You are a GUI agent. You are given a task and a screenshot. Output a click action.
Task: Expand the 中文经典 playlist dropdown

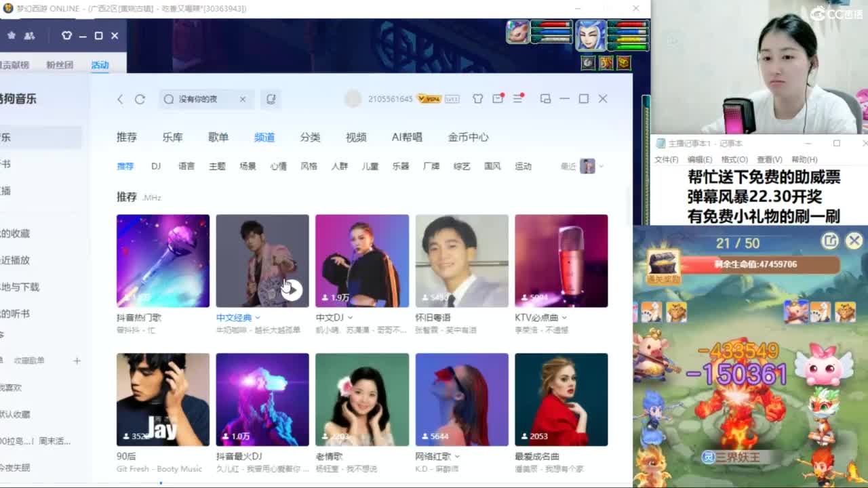click(256, 317)
